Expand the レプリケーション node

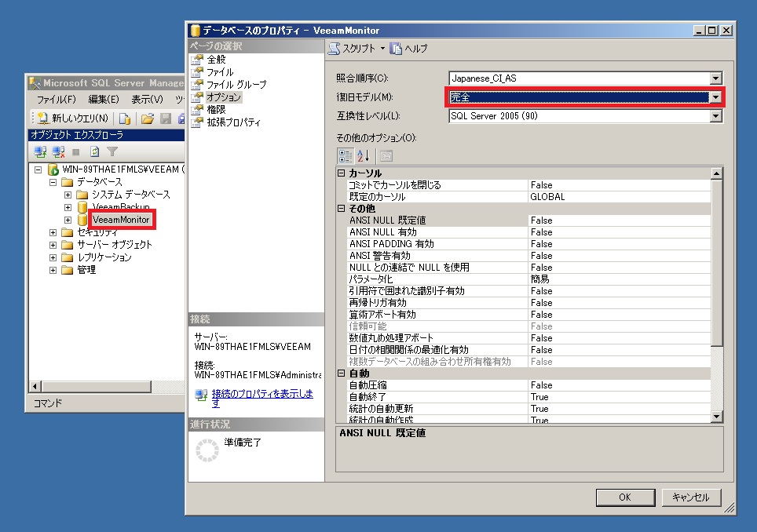coord(53,257)
